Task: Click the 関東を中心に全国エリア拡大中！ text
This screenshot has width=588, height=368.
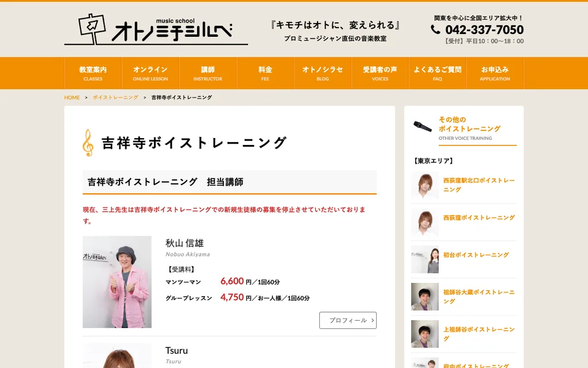Action: tap(478, 18)
